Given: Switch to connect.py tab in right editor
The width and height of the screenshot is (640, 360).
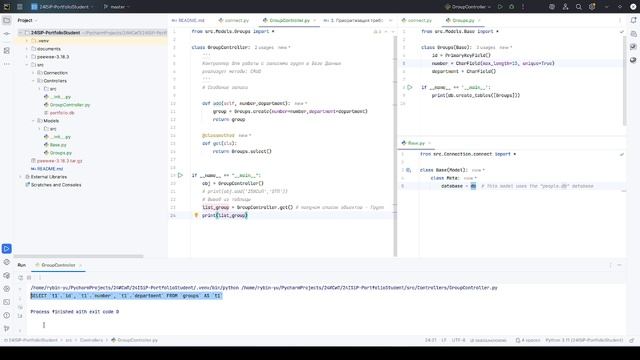Looking at the screenshot, I should (x=417, y=20).
